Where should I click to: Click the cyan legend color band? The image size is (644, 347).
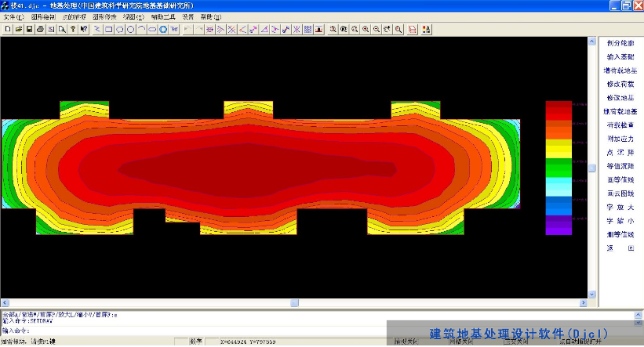pos(558,187)
